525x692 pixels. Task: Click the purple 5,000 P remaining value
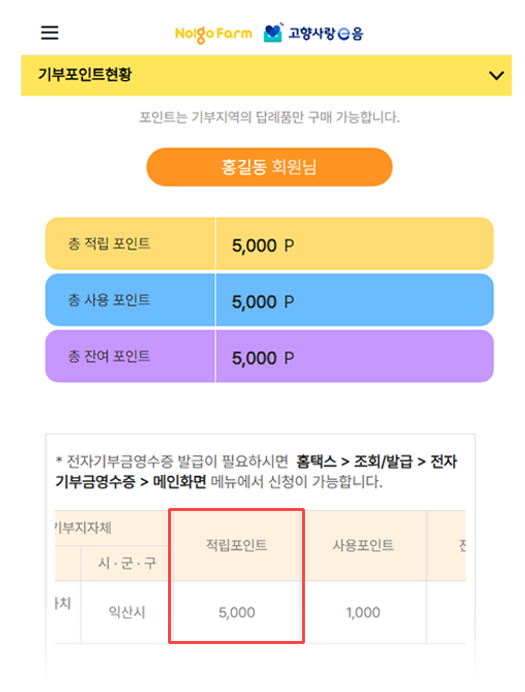point(263,358)
